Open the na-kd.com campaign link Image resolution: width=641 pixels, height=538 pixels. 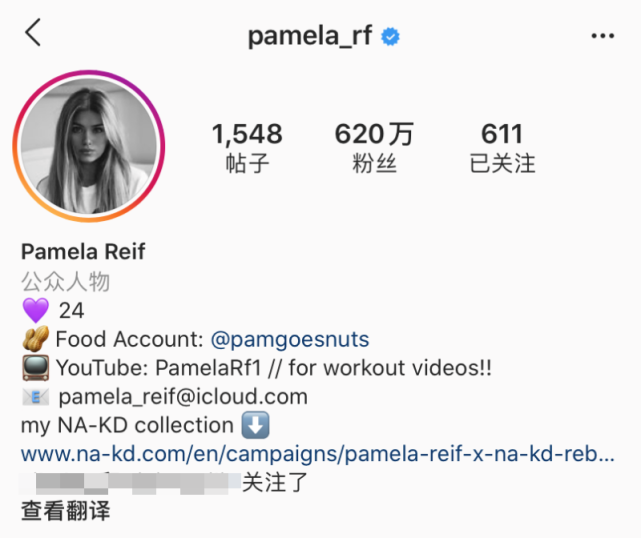pyautogui.click(x=318, y=454)
